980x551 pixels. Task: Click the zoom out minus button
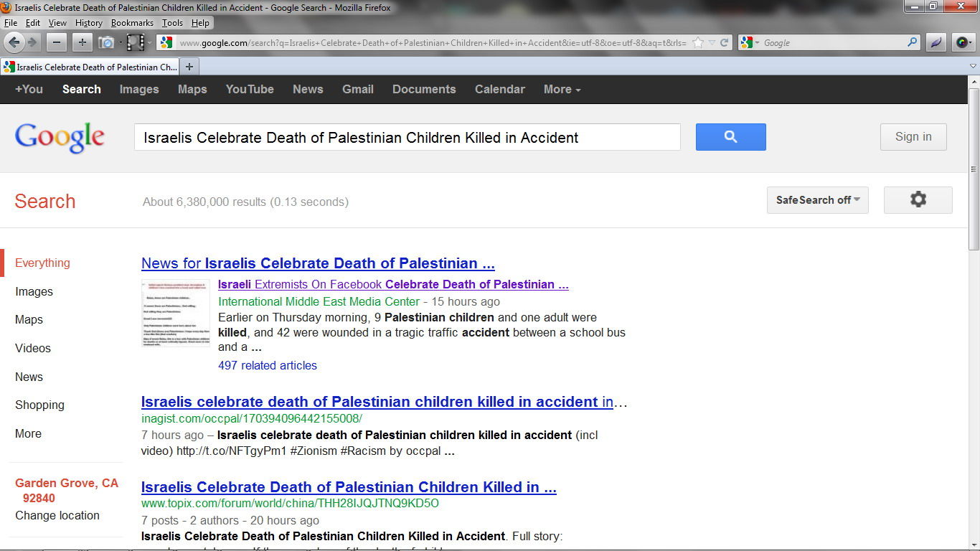coord(57,42)
